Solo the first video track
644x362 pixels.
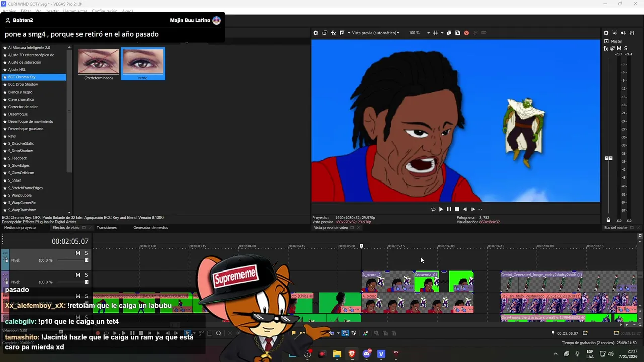[86, 253]
